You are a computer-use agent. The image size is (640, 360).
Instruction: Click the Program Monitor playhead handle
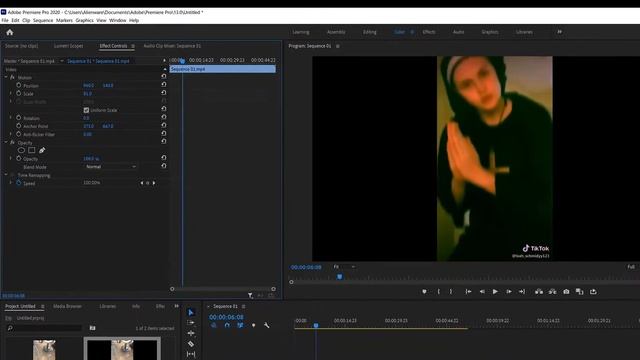pyautogui.click(x=340, y=277)
